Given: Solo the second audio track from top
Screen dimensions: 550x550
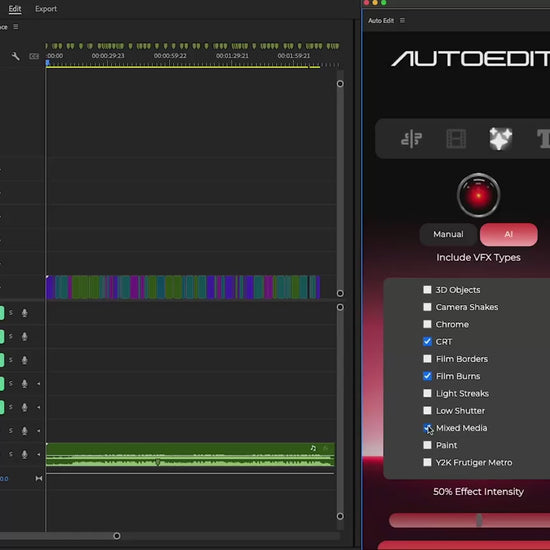Looking at the screenshot, I should (11, 336).
